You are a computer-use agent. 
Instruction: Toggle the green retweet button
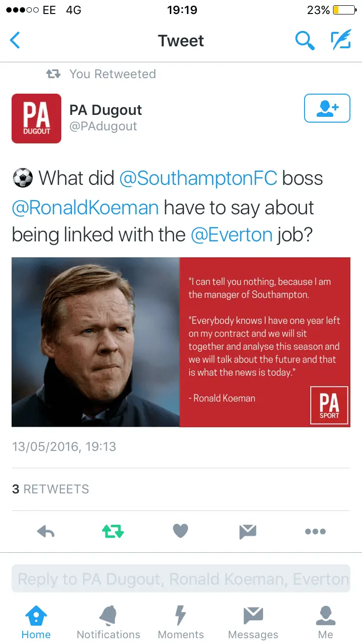point(113,532)
